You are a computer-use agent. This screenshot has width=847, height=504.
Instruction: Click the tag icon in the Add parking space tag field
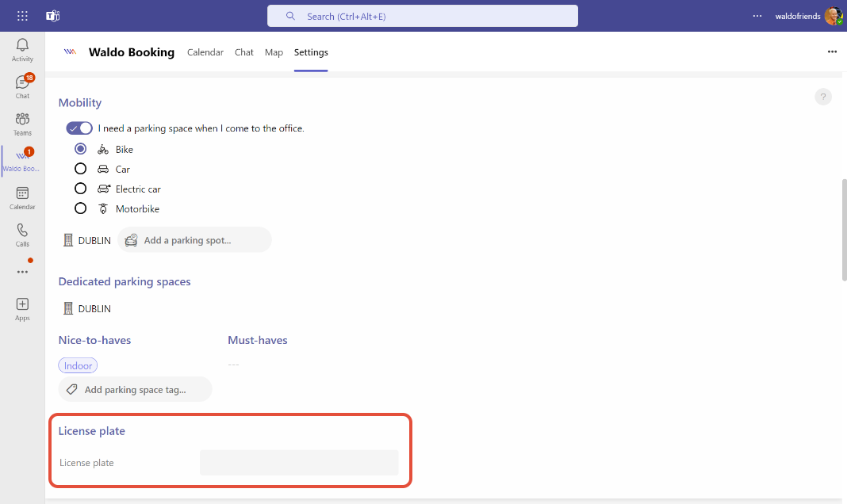pyautogui.click(x=72, y=389)
